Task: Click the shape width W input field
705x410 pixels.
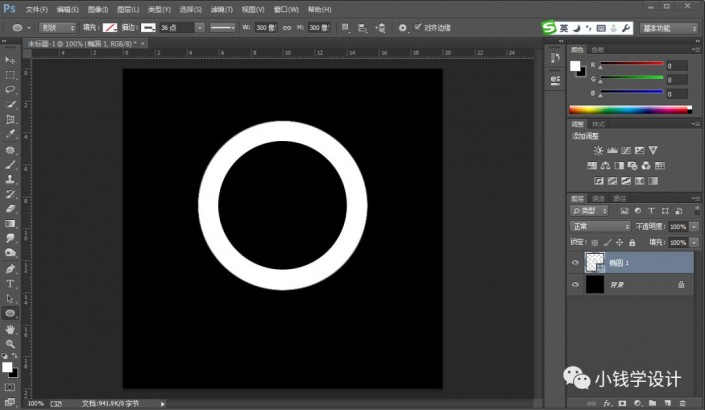Action: point(265,27)
